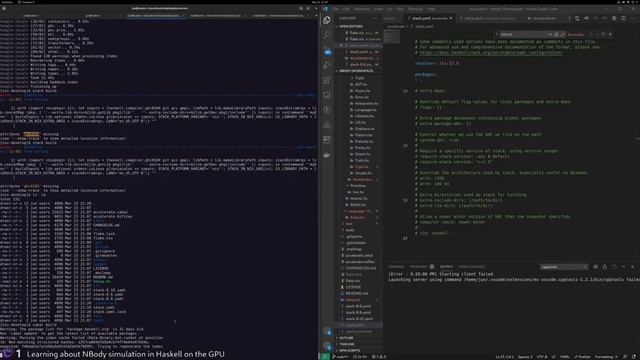The image size is (640, 360).
Task: Click Activities in the top-left system bar
Action: click(7, 2)
